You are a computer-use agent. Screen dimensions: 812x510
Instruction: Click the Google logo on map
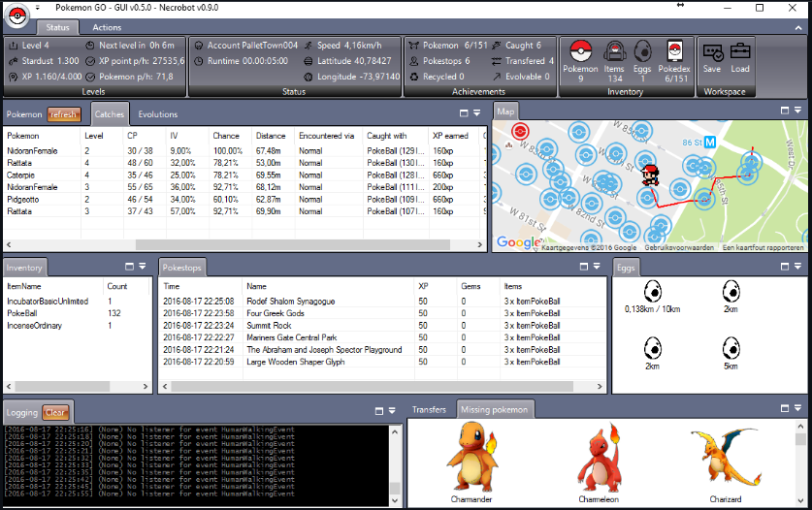pyautogui.click(x=518, y=241)
